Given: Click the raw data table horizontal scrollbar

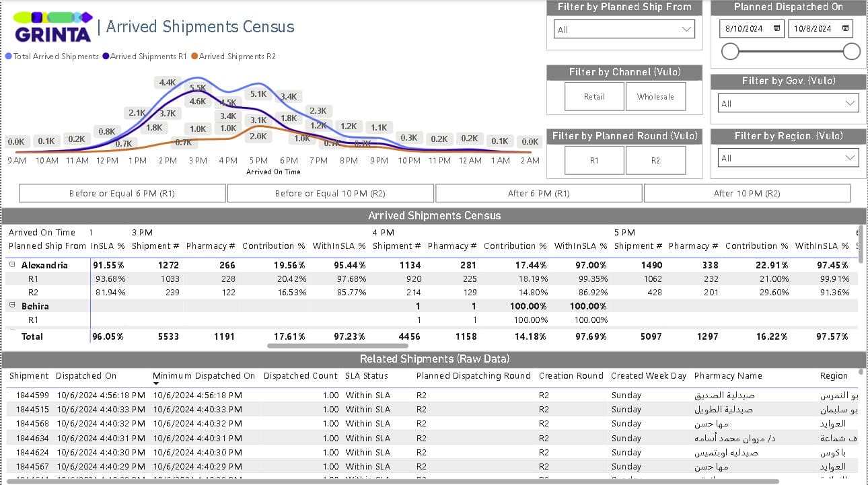Looking at the screenshot, I should pos(393,482).
